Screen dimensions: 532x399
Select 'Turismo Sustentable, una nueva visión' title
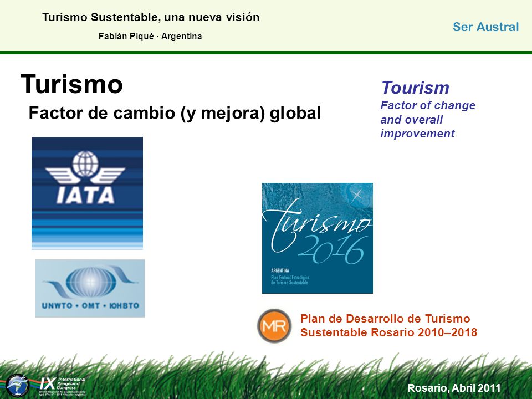click(x=151, y=17)
